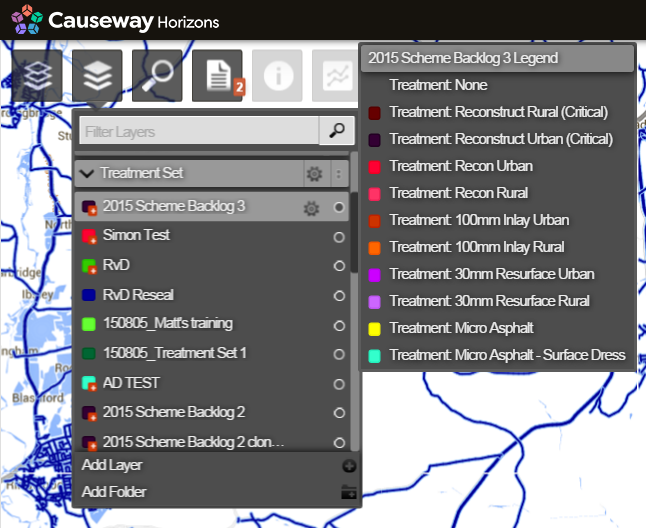Open the Treatment Set more options dots
This screenshot has height=528, width=646.
click(338, 173)
